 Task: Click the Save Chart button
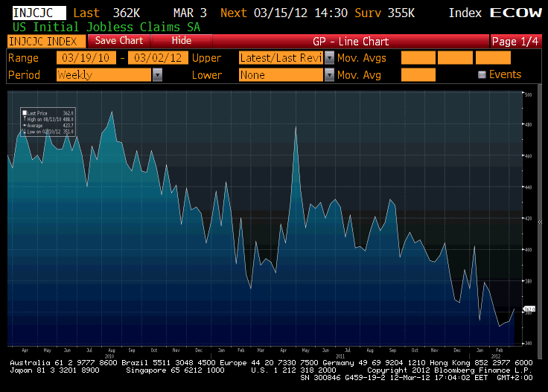pos(119,41)
